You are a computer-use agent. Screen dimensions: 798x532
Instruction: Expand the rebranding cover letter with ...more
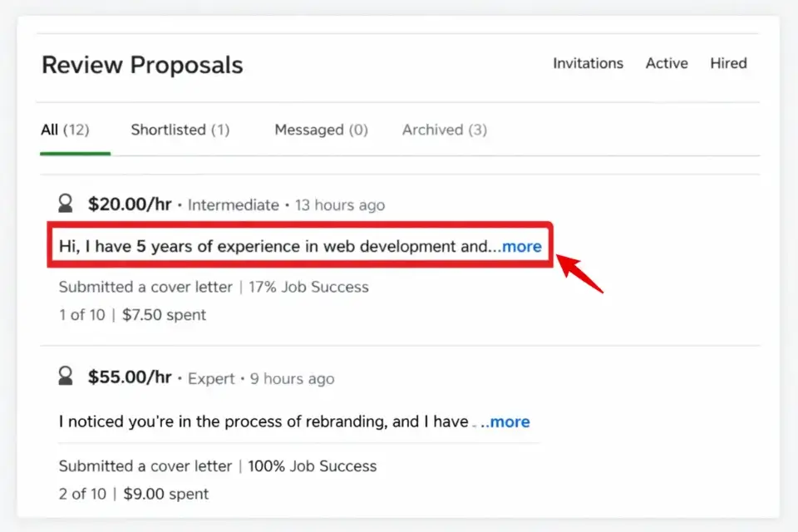(x=510, y=421)
